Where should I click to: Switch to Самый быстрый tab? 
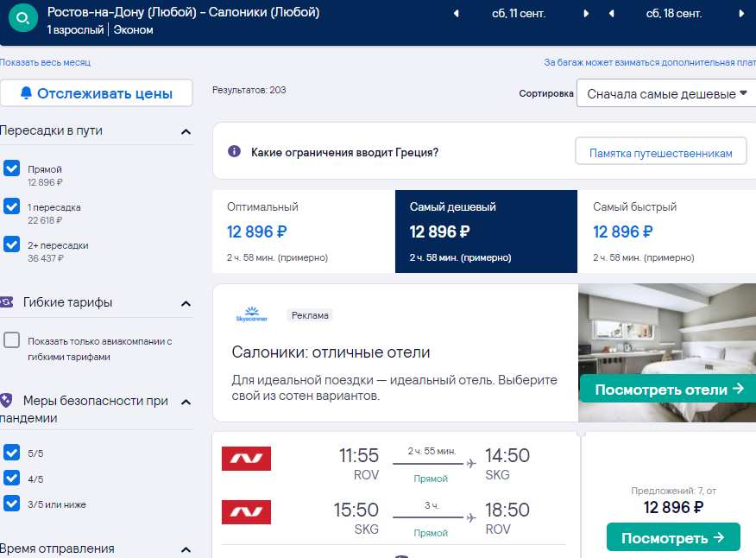(667, 231)
